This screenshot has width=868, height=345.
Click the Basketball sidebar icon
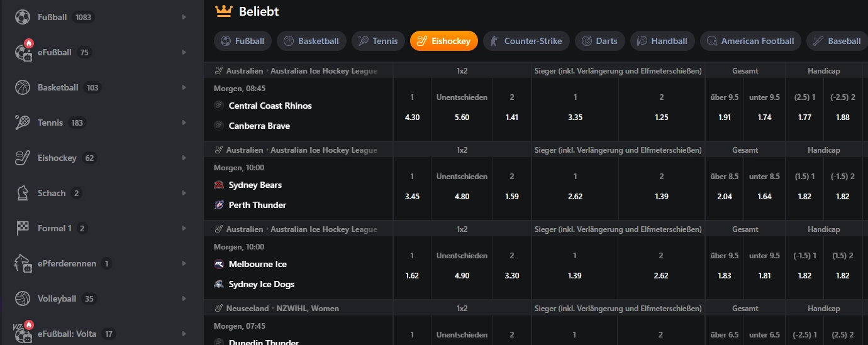point(23,87)
